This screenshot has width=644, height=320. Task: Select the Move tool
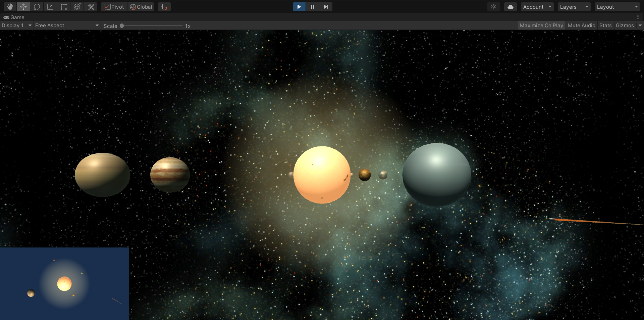pyautogui.click(x=23, y=6)
